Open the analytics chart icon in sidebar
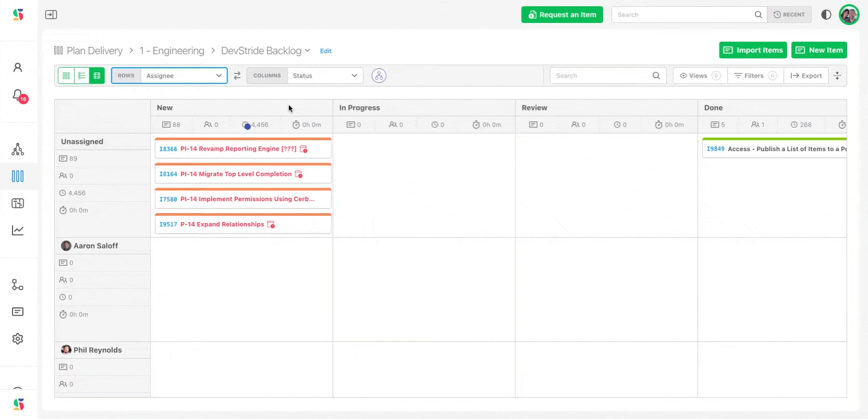The width and height of the screenshot is (868, 419). pyautogui.click(x=18, y=230)
